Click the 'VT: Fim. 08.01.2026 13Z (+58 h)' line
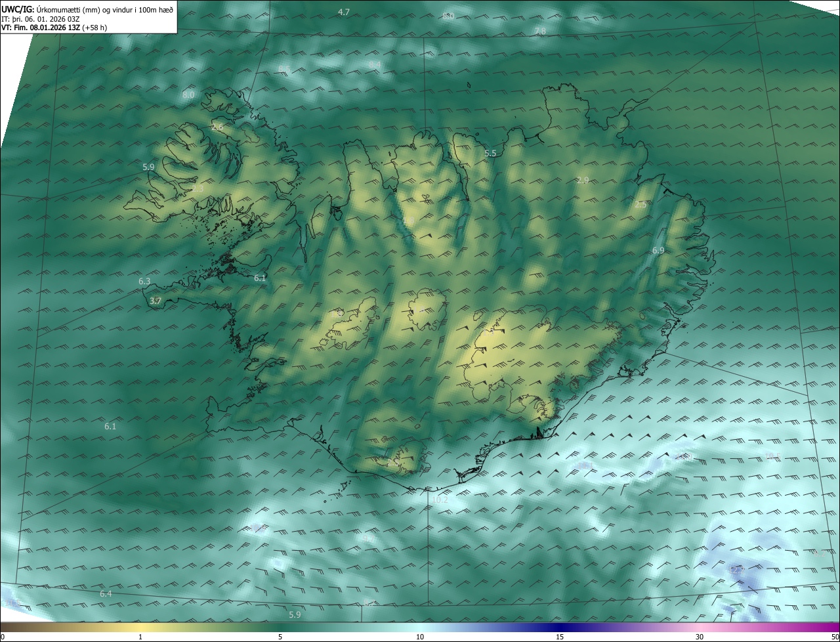This screenshot has width=840, height=642. pyautogui.click(x=54, y=28)
